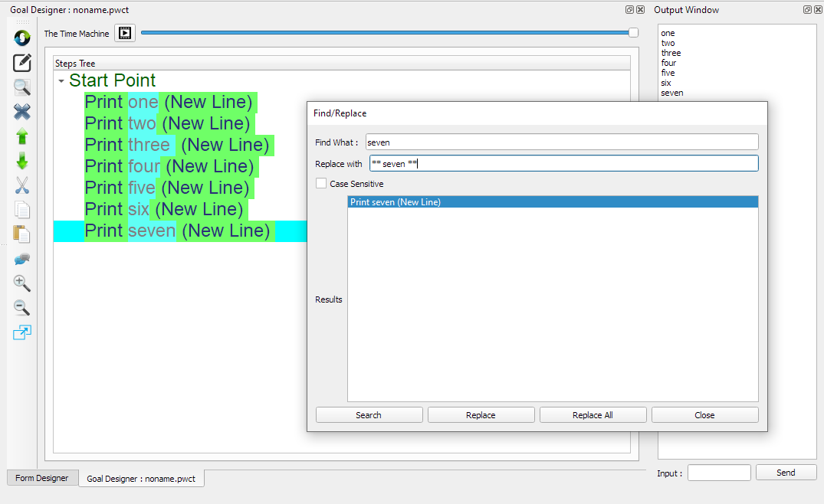Select the Goal Designer : noname.pwct tab
The image size is (824, 504).
tap(141, 479)
